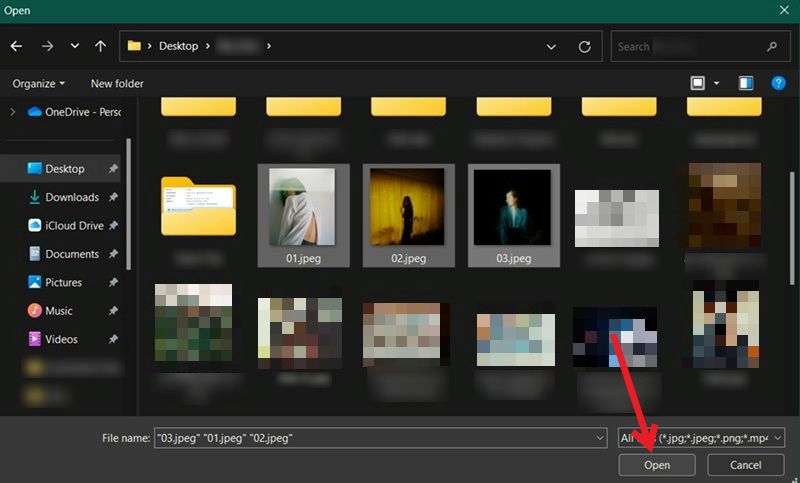Image resolution: width=800 pixels, height=483 pixels.
Task: Open the change view options dropdown
Action: click(x=717, y=83)
